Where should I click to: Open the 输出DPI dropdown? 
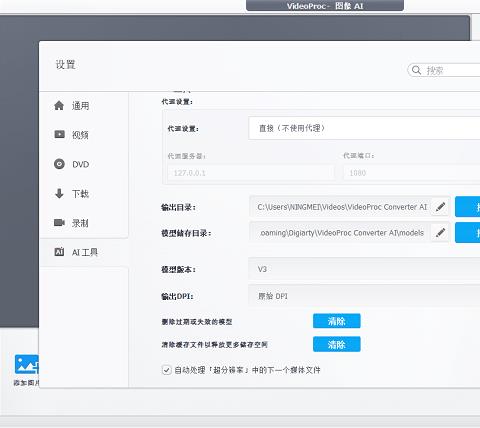364,296
